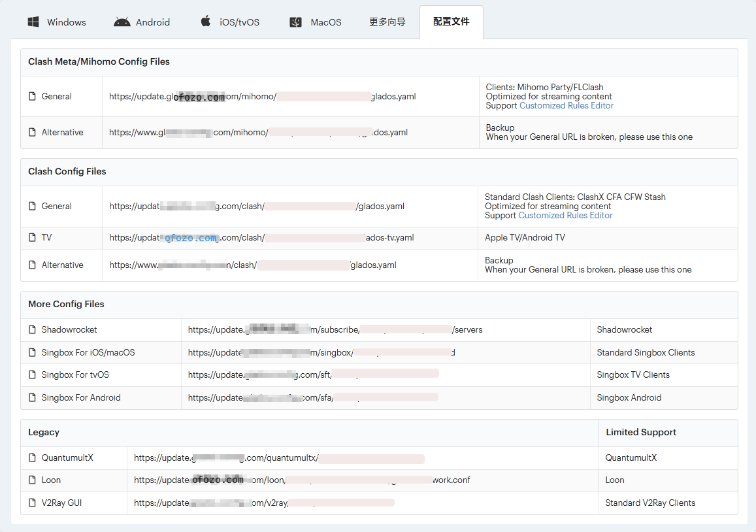This screenshot has height=532, width=756.
Task: Click the Apple logo icon
Action: tap(206, 22)
